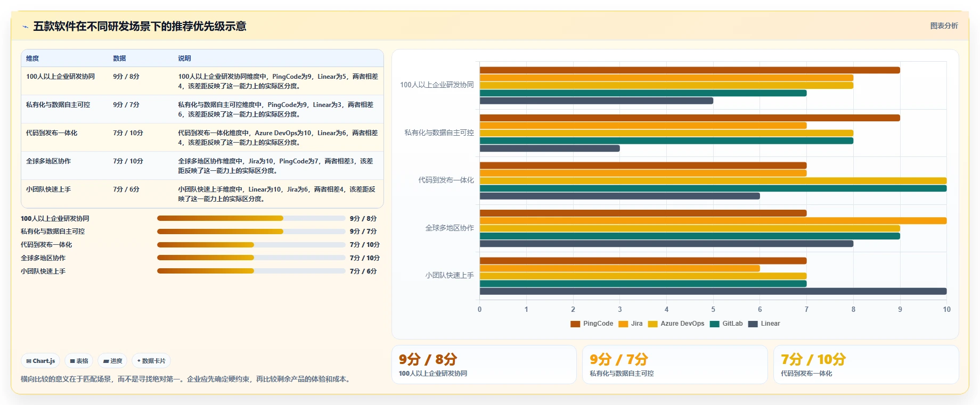
Task: Open the 9分 / 7分 data card
Action: (675, 365)
